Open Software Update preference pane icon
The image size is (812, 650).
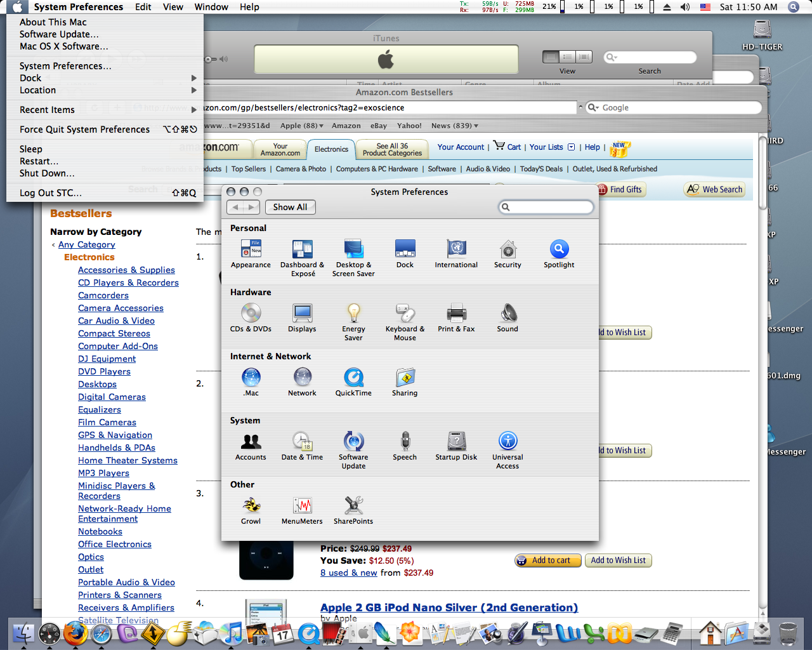click(x=353, y=450)
